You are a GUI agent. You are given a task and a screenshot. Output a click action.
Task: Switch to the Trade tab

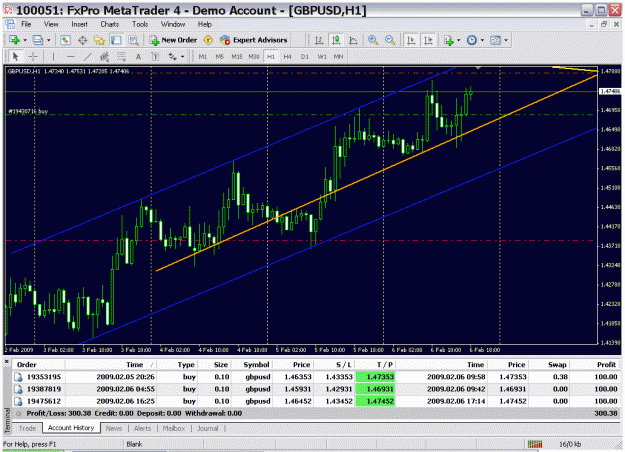[28, 428]
